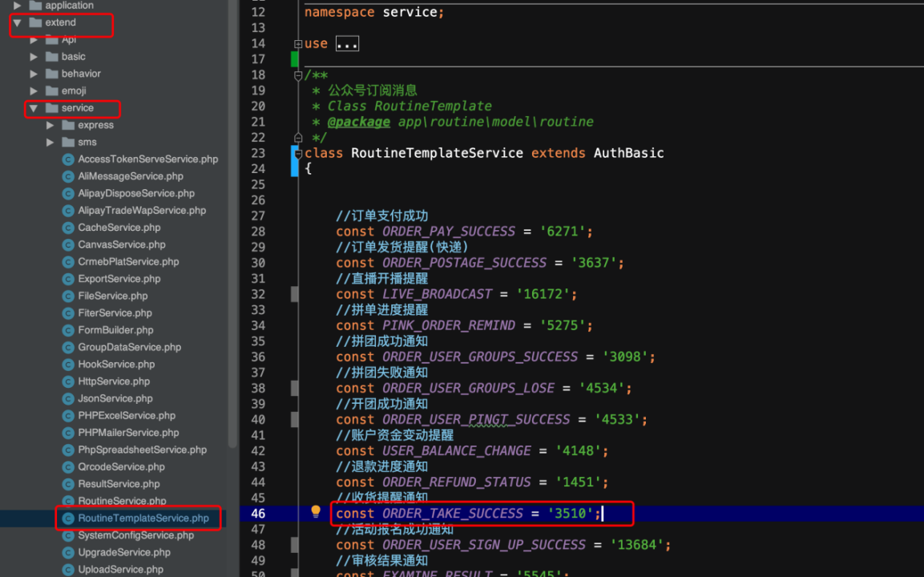The width and height of the screenshot is (924, 577).
Task: Open QrcodeService.php in the tree
Action: point(121,466)
